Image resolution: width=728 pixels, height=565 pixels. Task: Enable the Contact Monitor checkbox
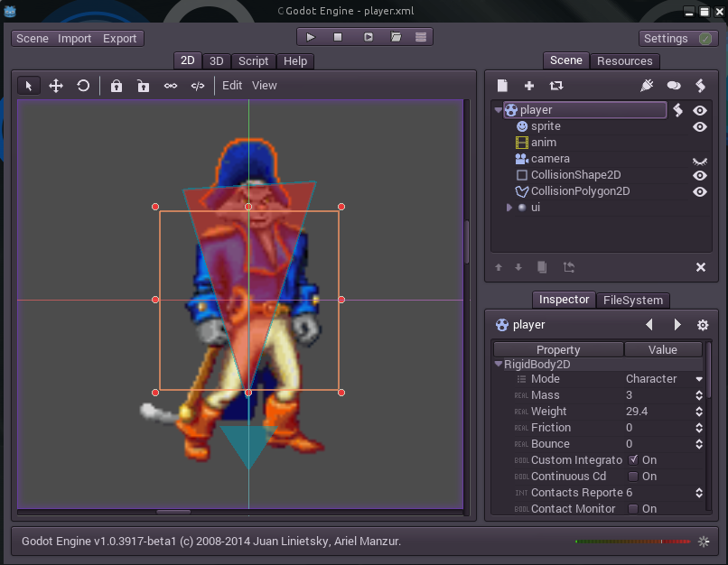[x=633, y=509]
